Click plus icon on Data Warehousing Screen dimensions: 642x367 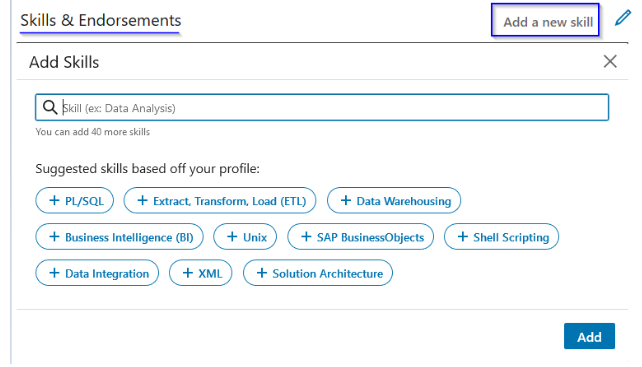(x=346, y=200)
